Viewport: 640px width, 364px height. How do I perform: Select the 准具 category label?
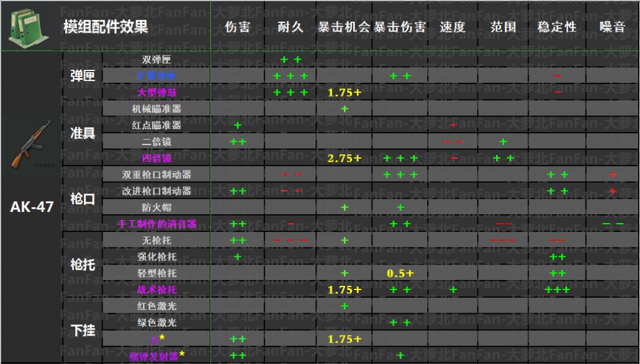[x=82, y=133]
